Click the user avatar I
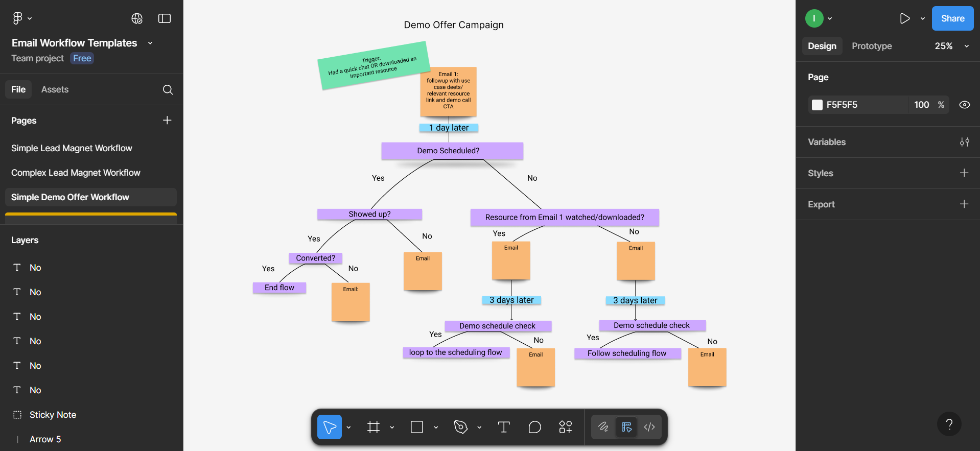Viewport: 980px width, 451px height. pos(814,18)
